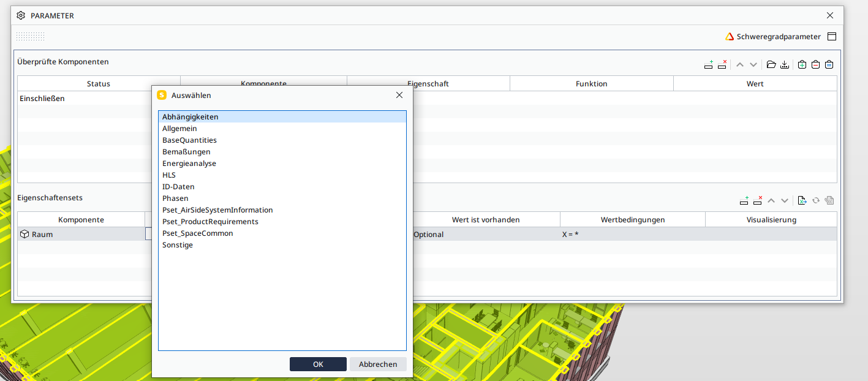868x381 pixels.
Task: Select Allgemein in the list
Action: 282,129
